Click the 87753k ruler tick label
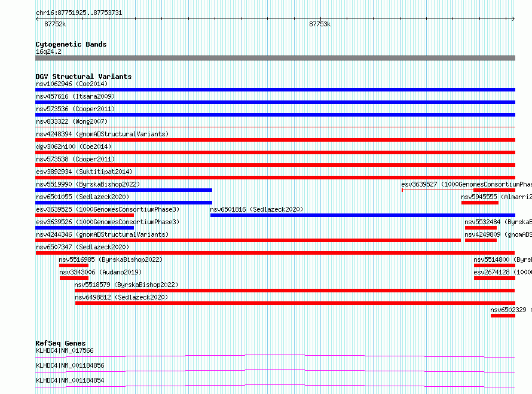The image size is (532, 394). [320, 24]
